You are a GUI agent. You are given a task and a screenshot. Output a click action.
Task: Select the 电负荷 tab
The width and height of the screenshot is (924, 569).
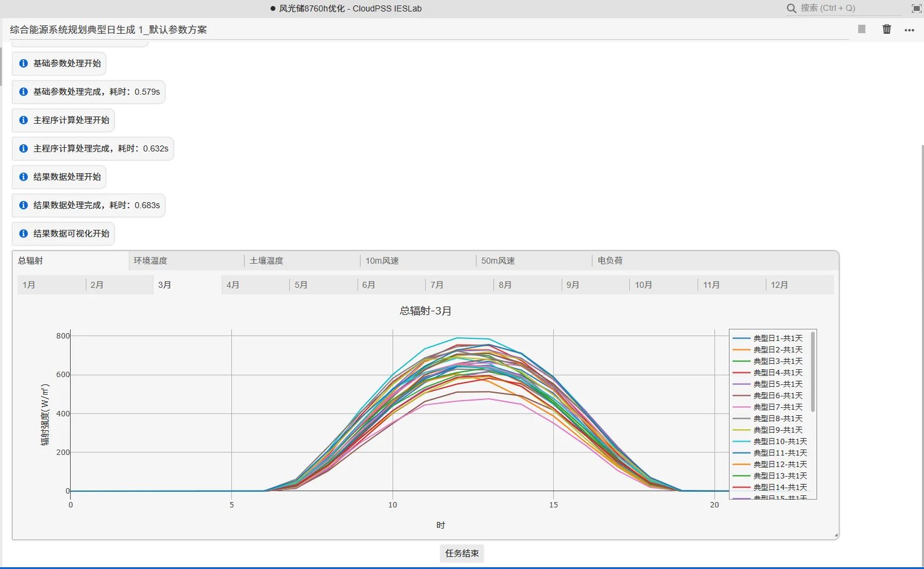(x=650, y=261)
